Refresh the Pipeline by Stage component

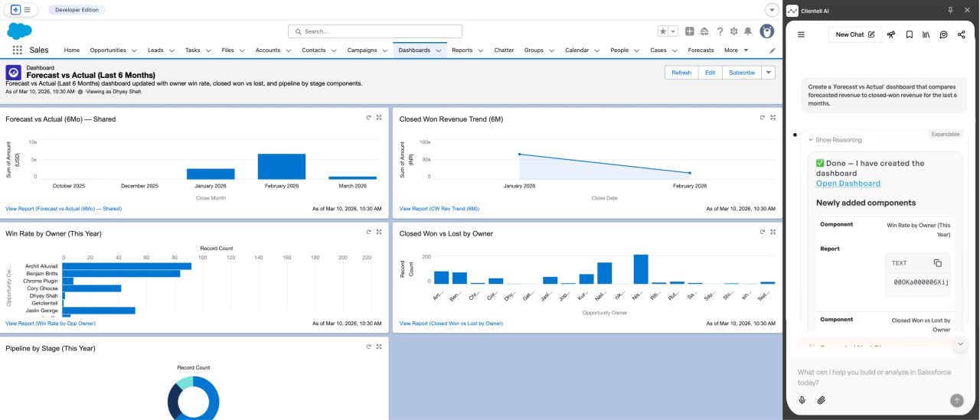[x=368, y=347]
